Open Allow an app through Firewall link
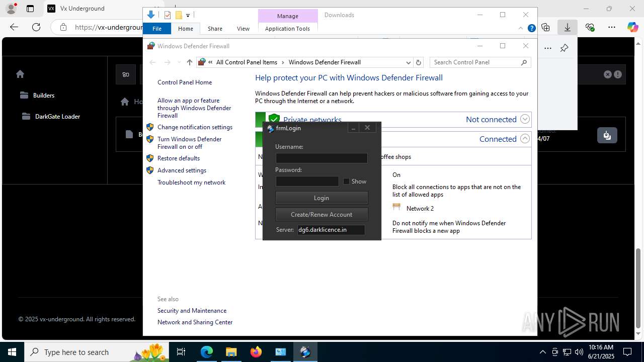This screenshot has width=644, height=362. point(194,108)
